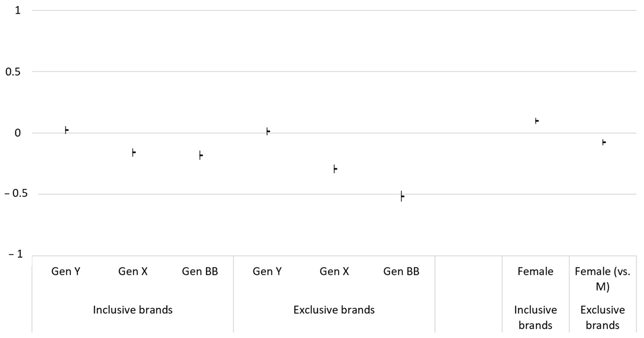644x338 pixels.
Task: Click the 0.5 y-axis tick label
Action: (x=13, y=72)
